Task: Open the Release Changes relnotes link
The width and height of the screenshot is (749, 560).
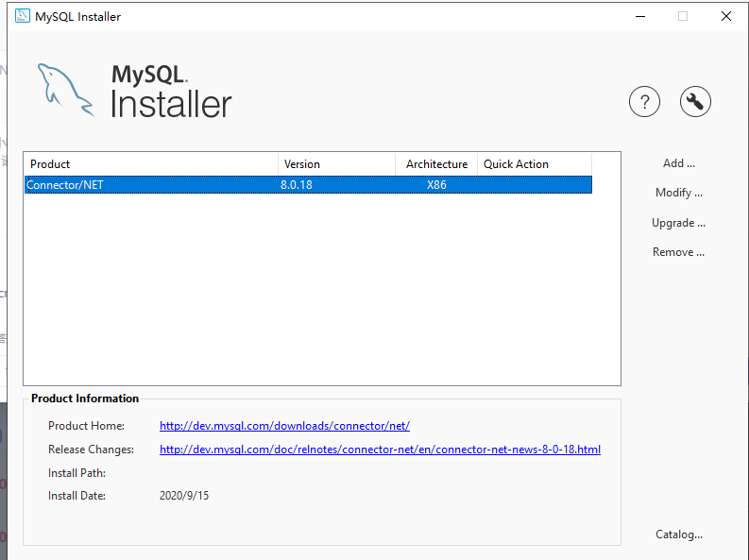Action: pos(381,450)
